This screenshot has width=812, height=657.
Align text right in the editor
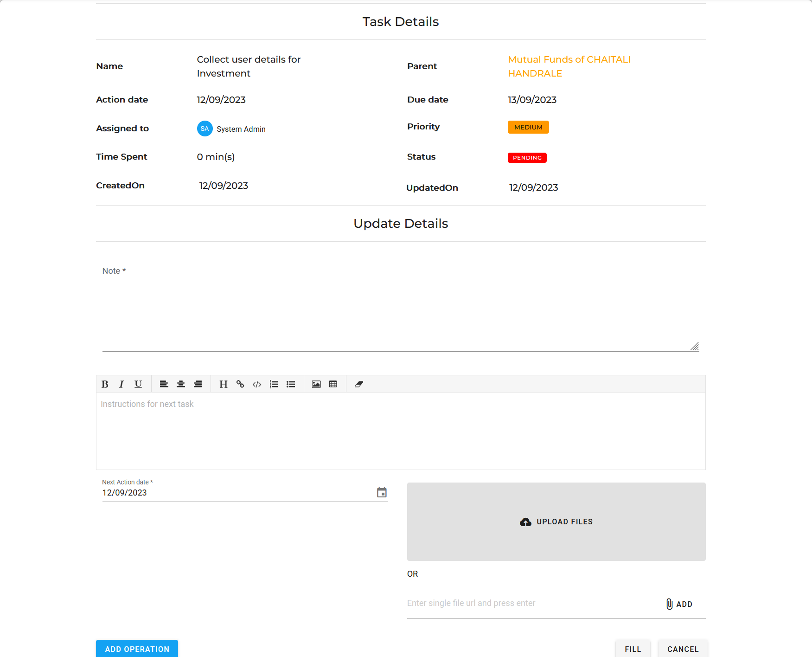click(x=198, y=384)
